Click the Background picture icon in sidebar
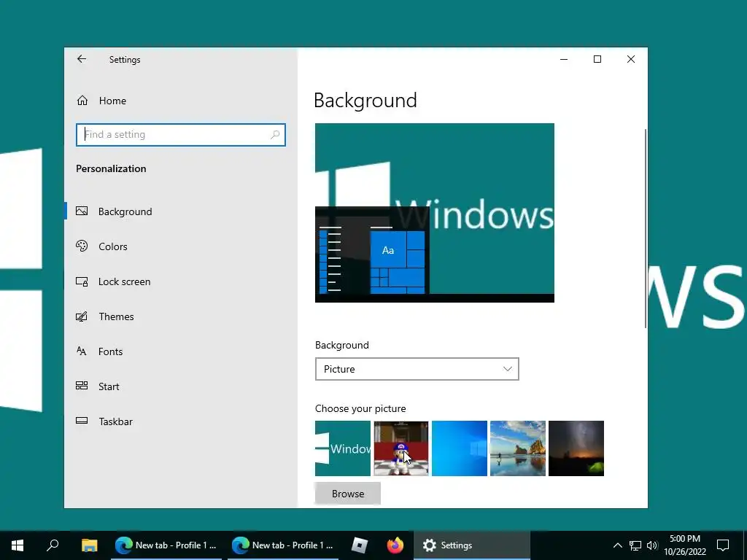This screenshot has height=560, width=747. coord(82,211)
